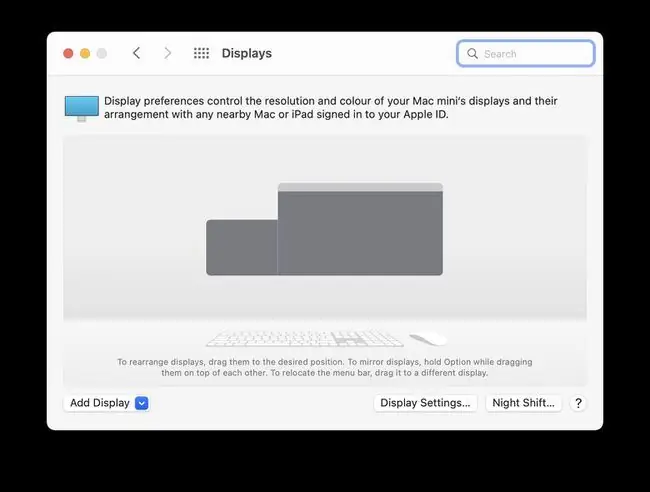Image resolution: width=650 pixels, height=492 pixels.
Task: Open help with question mark button
Action: (x=578, y=403)
